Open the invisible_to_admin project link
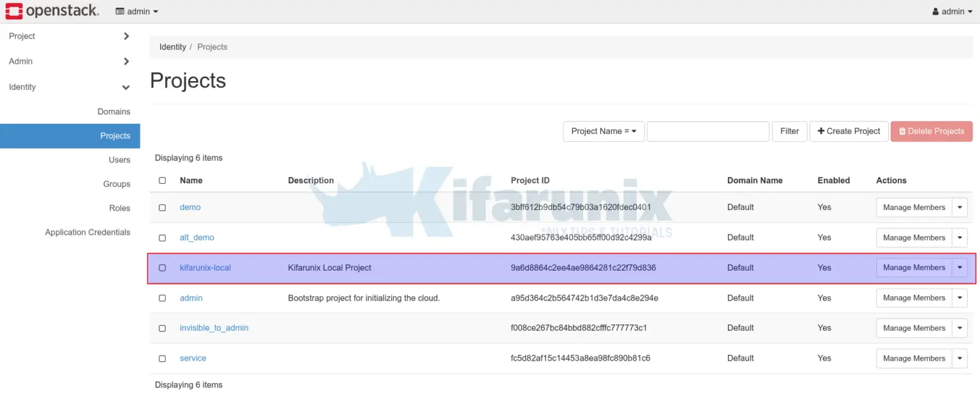Image resolution: width=980 pixels, height=399 pixels. (x=214, y=327)
